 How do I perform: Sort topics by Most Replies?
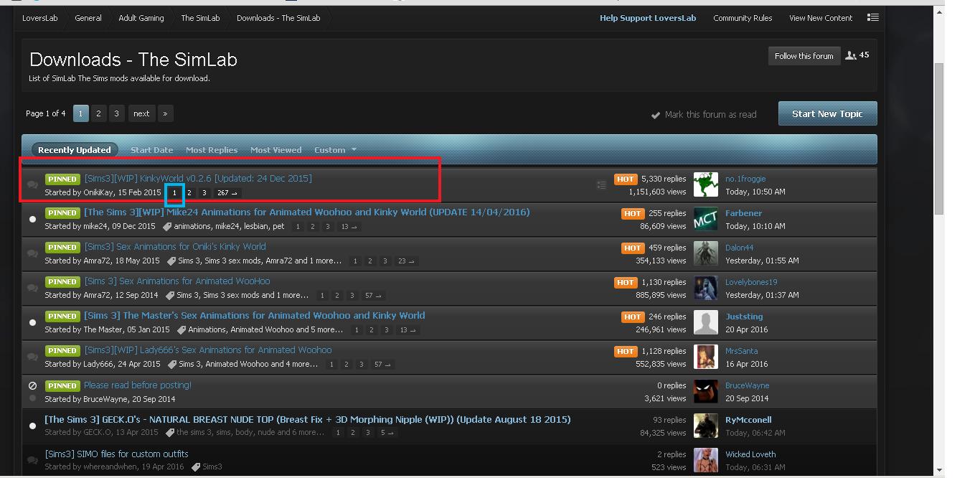[x=211, y=150]
